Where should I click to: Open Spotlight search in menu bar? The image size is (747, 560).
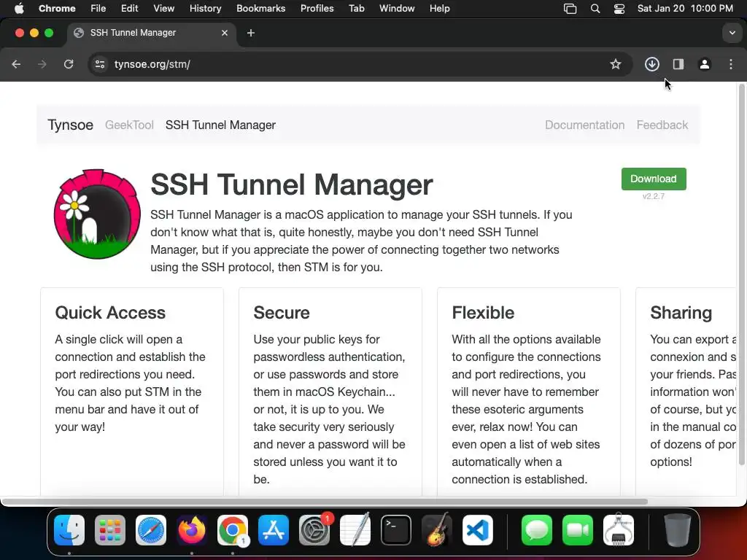pyautogui.click(x=595, y=8)
